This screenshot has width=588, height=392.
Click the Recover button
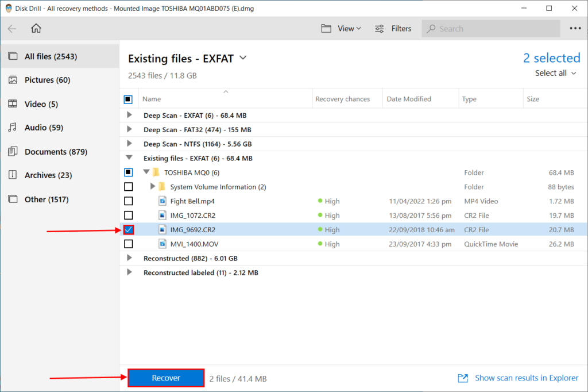165,378
